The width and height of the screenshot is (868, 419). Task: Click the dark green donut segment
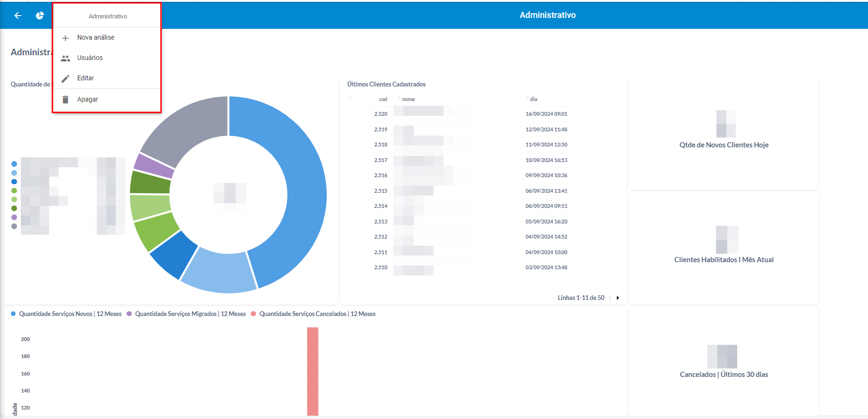pyautogui.click(x=150, y=183)
